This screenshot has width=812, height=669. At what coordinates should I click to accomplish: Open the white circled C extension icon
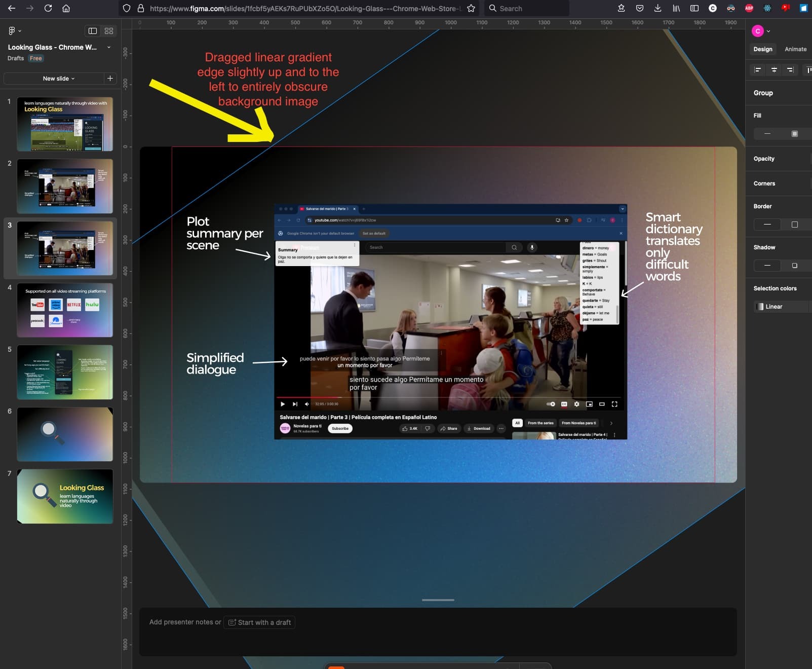pyautogui.click(x=713, y=8)
